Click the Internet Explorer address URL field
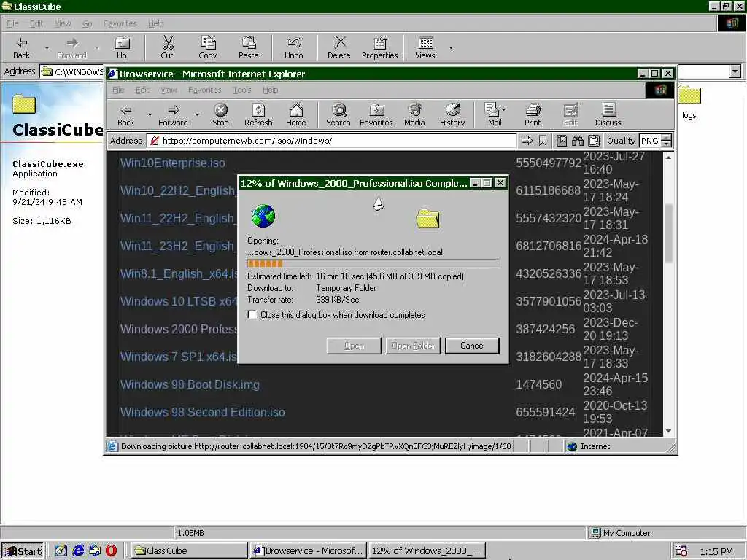This screenshot has width=747, height=560. point(332,141)
